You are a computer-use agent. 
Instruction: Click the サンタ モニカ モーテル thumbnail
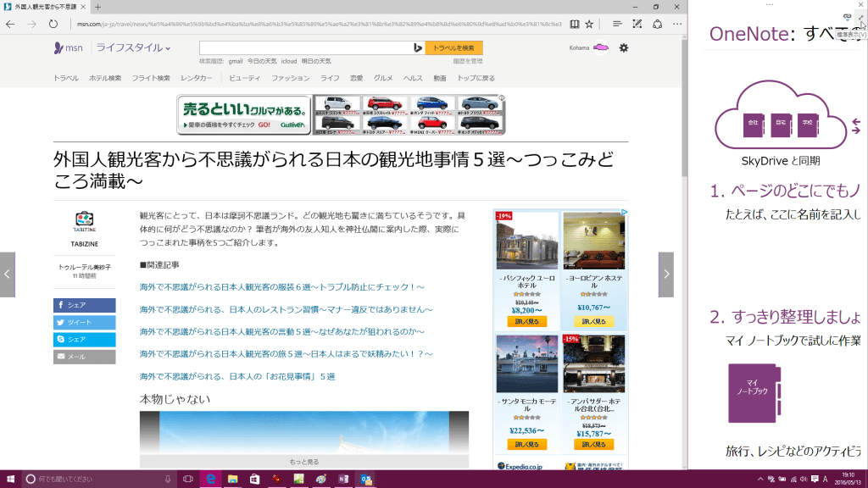pos(527,364)
